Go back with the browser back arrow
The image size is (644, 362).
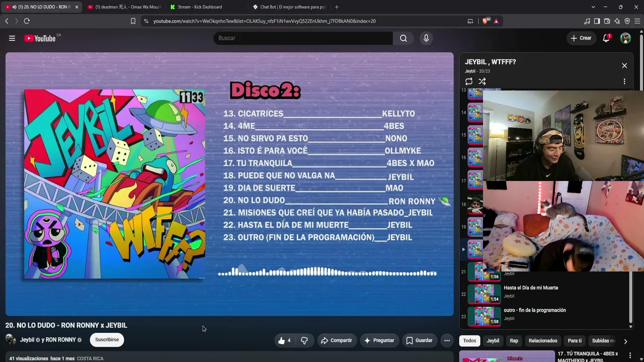coord(7,21)
